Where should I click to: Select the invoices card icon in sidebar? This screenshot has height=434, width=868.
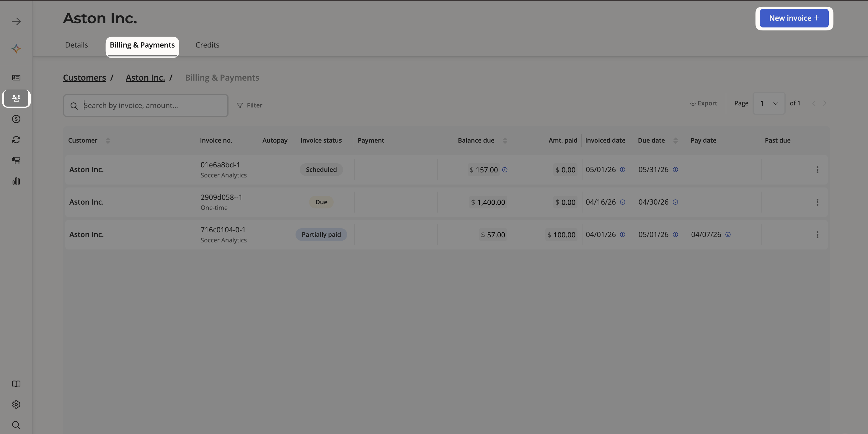pos(16,77)
